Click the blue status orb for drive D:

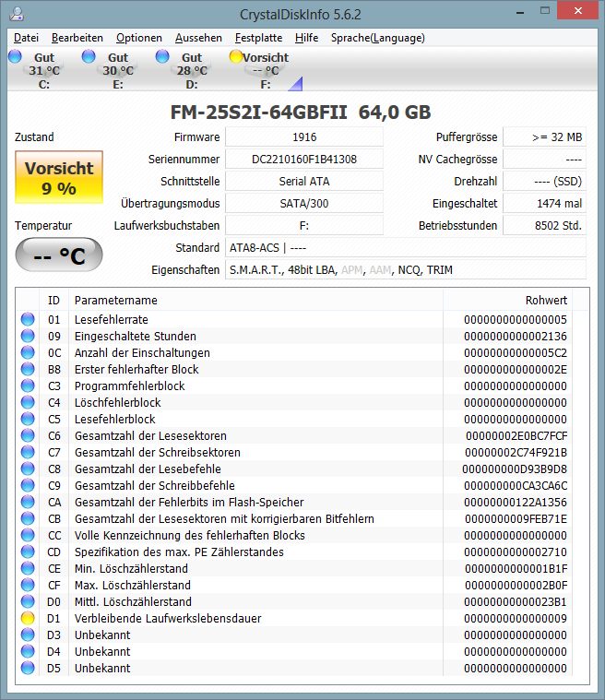[x=162, y=56]
